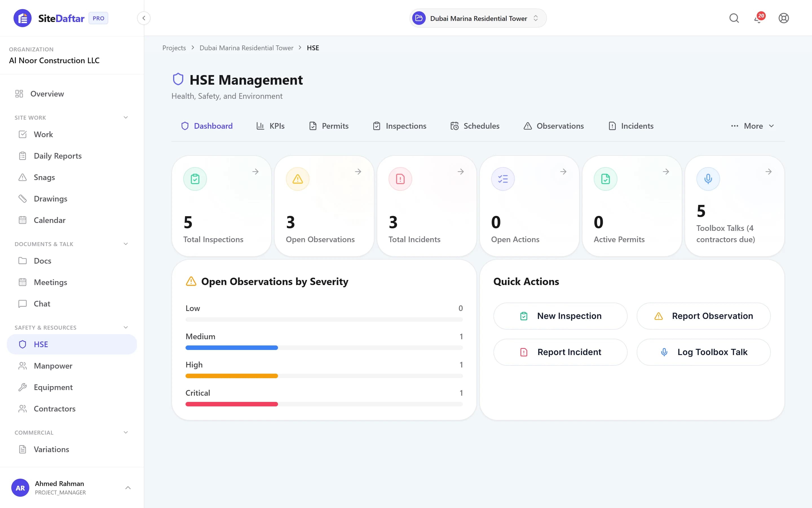Open Total Inspections card arrow
812x508 pixels.
pos(255,172)
